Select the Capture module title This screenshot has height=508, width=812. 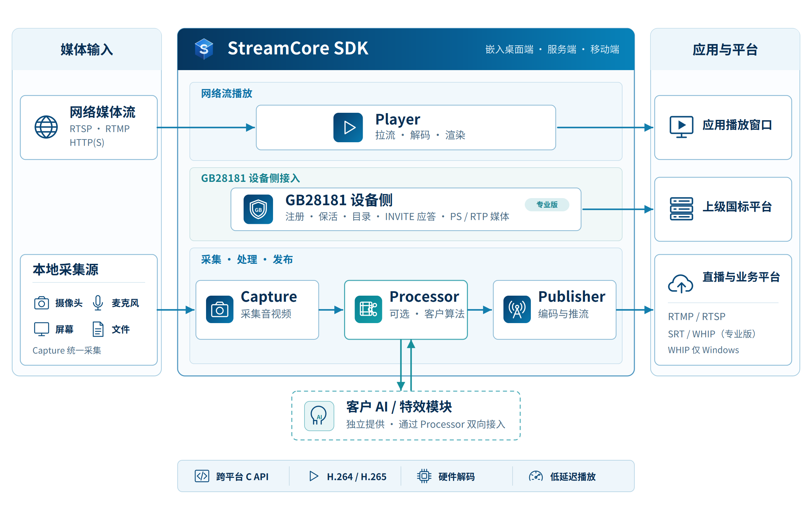[x=269, y=297]
